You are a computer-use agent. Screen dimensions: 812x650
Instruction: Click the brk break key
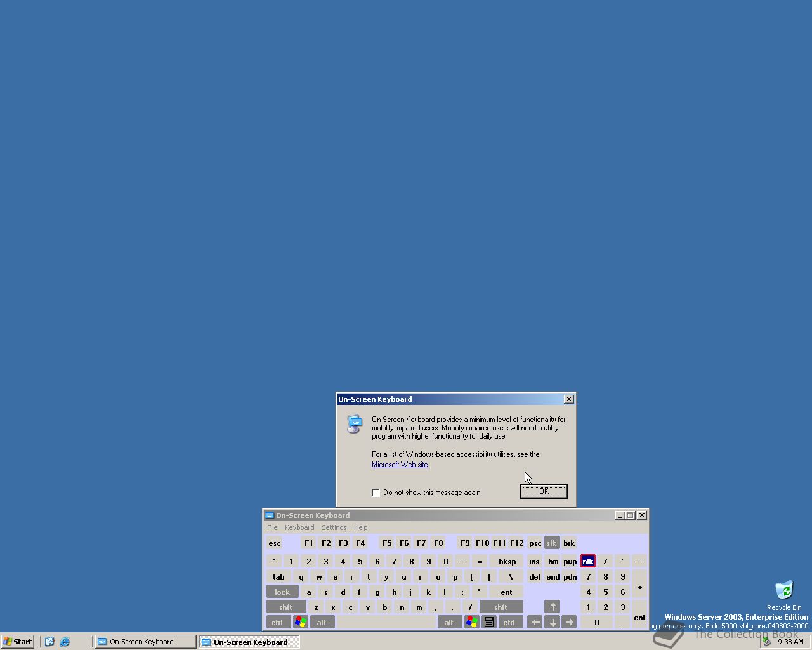pos(569,543)
